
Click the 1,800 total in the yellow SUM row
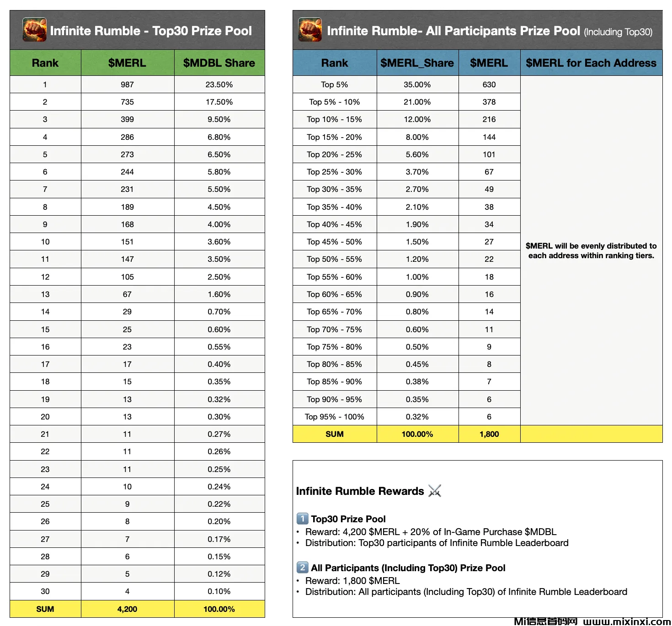(489, 434)
